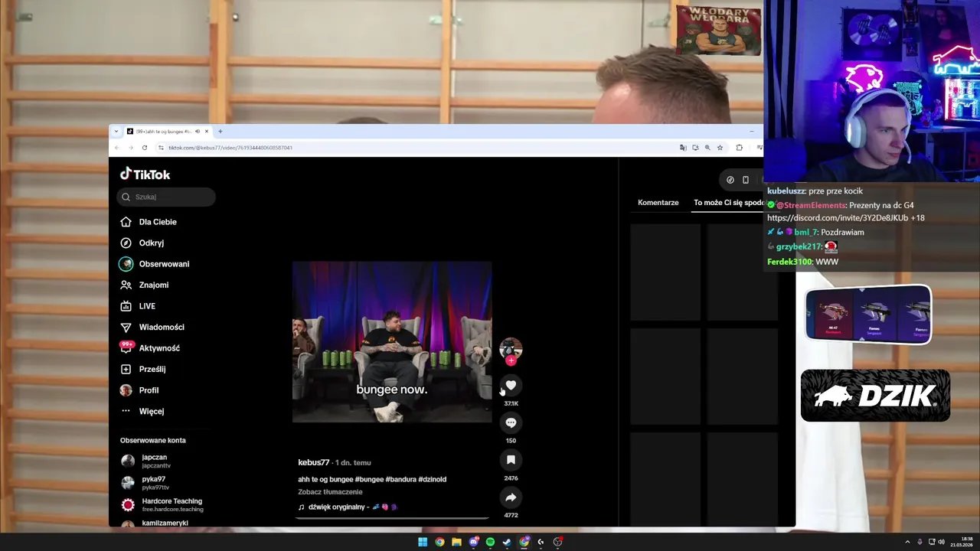Follow creator via the red plus badge

[x=511, y=360]
